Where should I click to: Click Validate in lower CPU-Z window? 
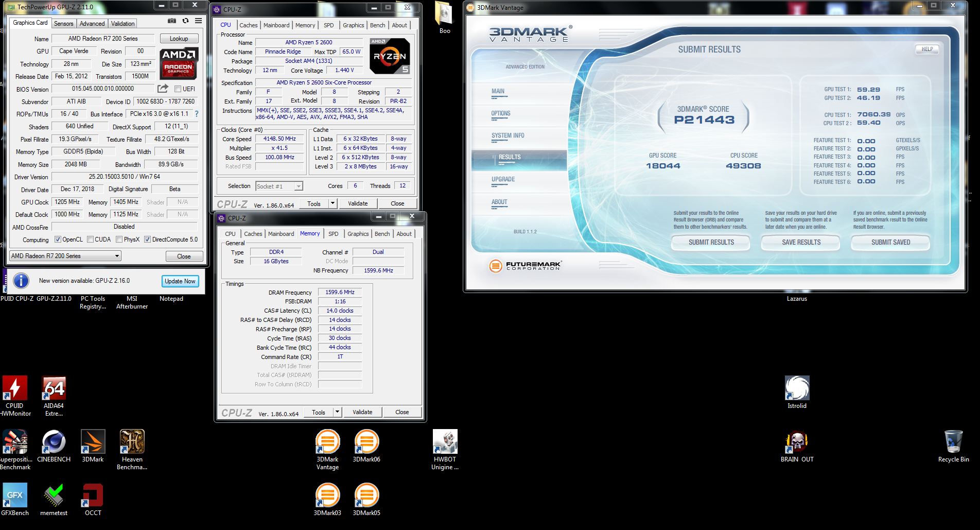(362, 412)
